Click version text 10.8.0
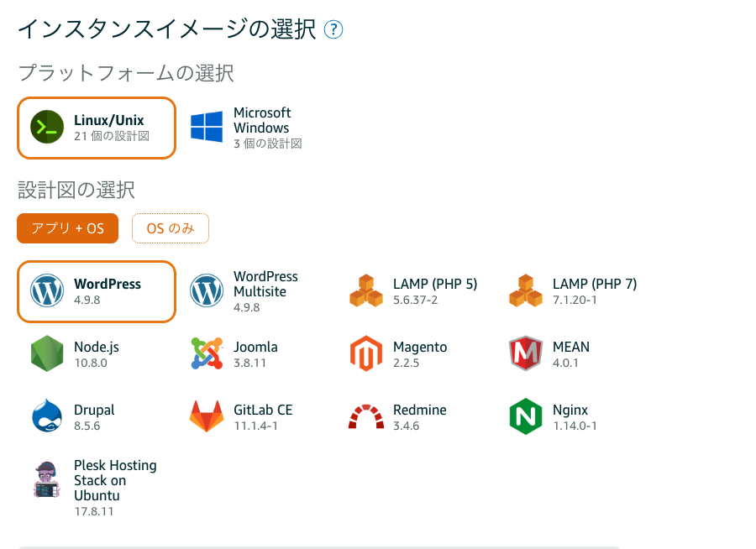The image size is (756, 549). coord(91,363)
